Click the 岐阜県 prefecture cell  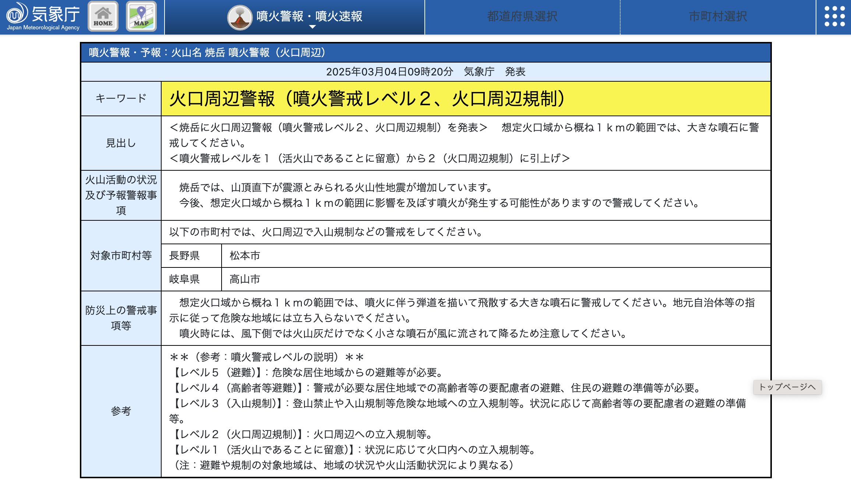[x=184, y=279]
